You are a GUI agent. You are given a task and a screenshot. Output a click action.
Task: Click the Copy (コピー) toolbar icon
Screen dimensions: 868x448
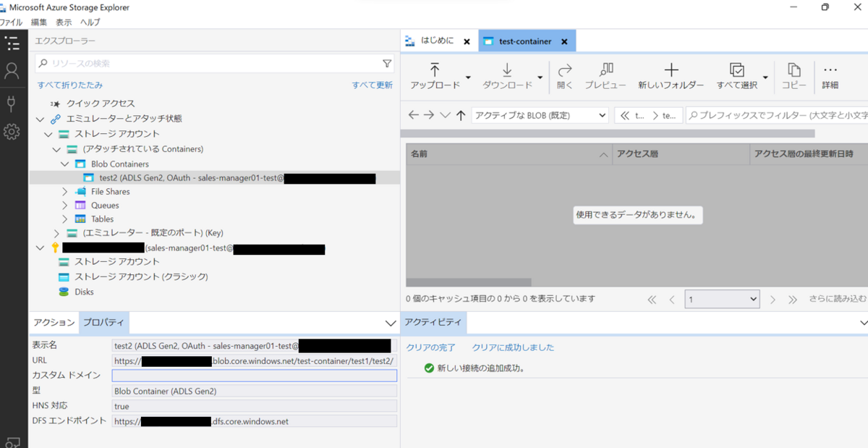click(x=794, y=76)
